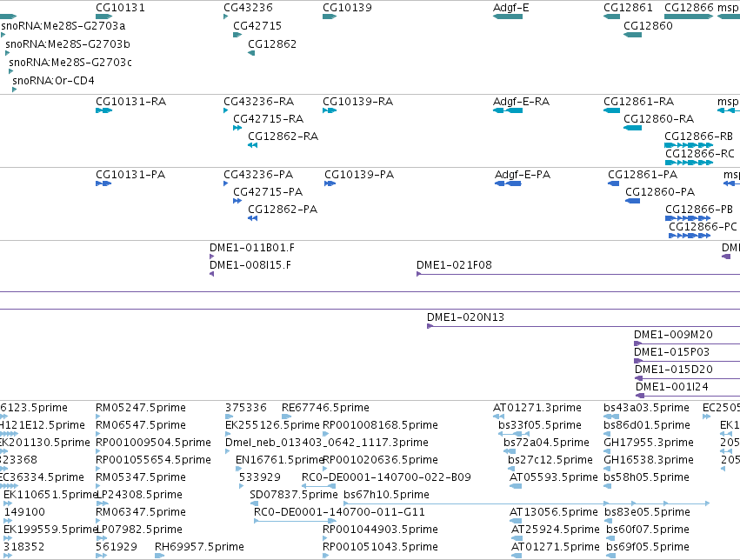
Task: Click the RH69957.5prime EST label
Action: tap(199, 547)
